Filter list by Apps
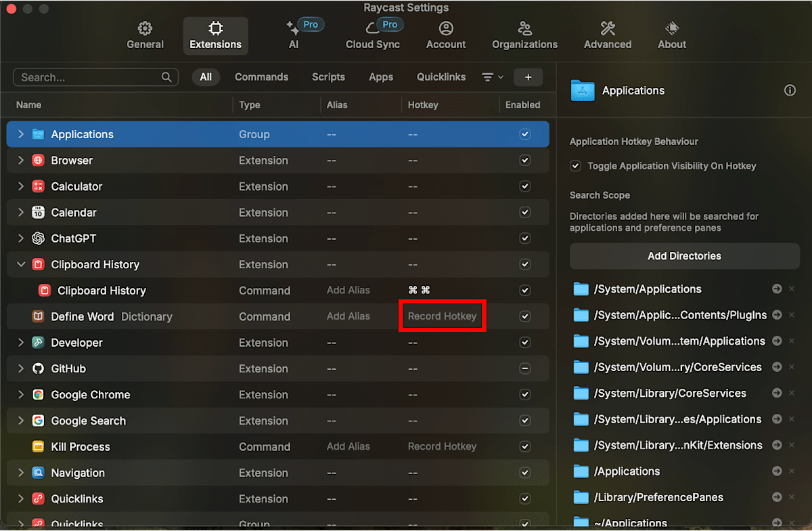Screen dimensions: 812x531 click(x=381, y=77)
